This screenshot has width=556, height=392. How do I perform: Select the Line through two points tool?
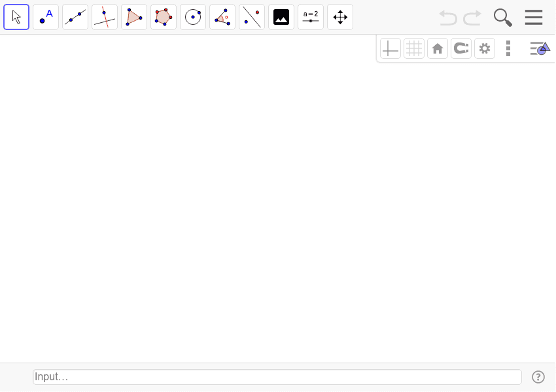pyautogui.click(x=75, y=17)
